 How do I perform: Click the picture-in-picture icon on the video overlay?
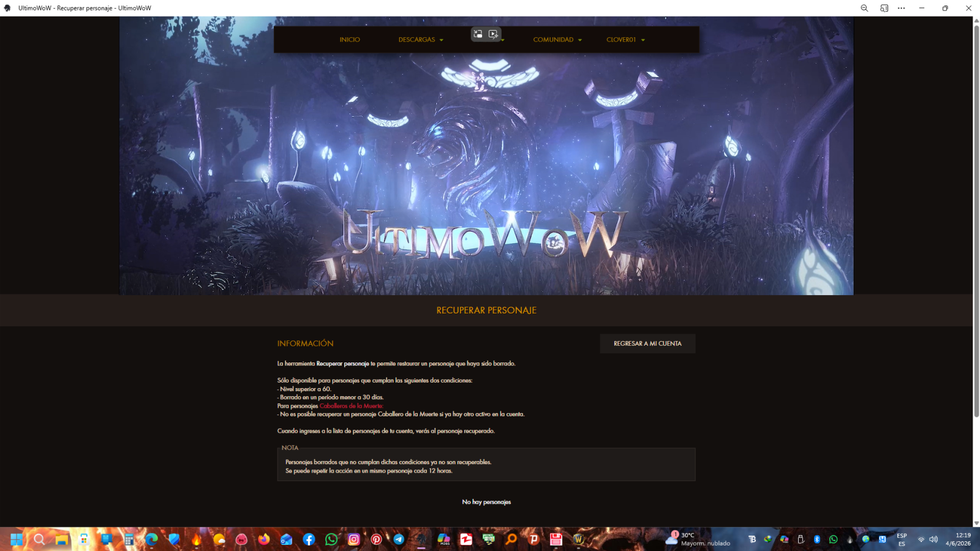pos(478,34)
